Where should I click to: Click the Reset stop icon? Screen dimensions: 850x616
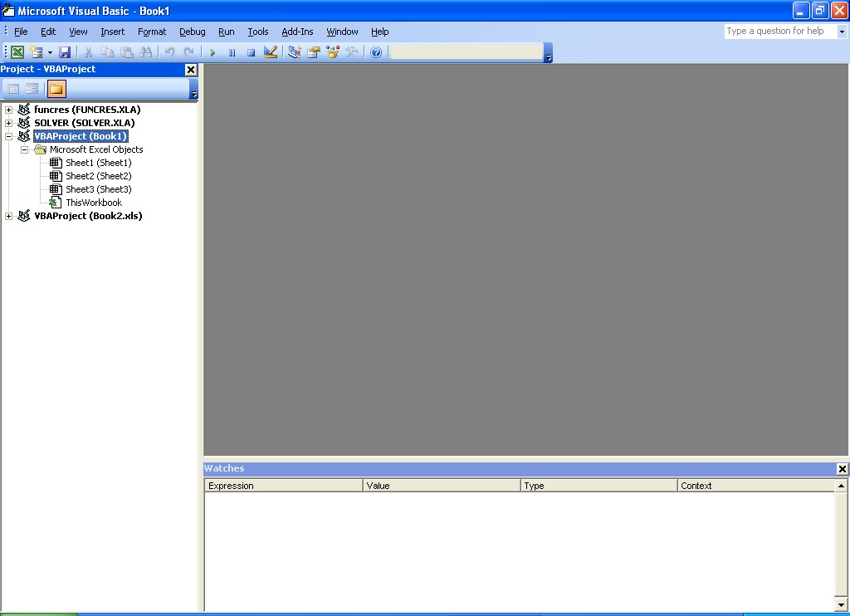(251, 52)
